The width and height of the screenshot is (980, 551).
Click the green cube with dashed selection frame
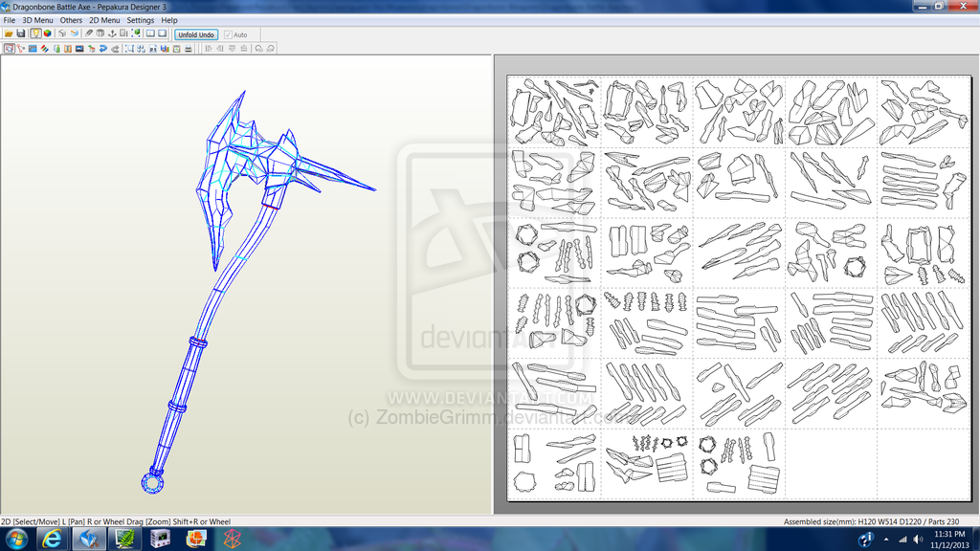136,33
